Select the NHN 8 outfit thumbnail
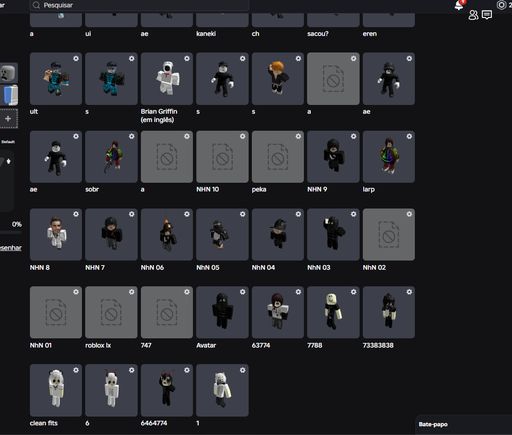The height and width of the screenshot is (435, 512). click(56, 234)
